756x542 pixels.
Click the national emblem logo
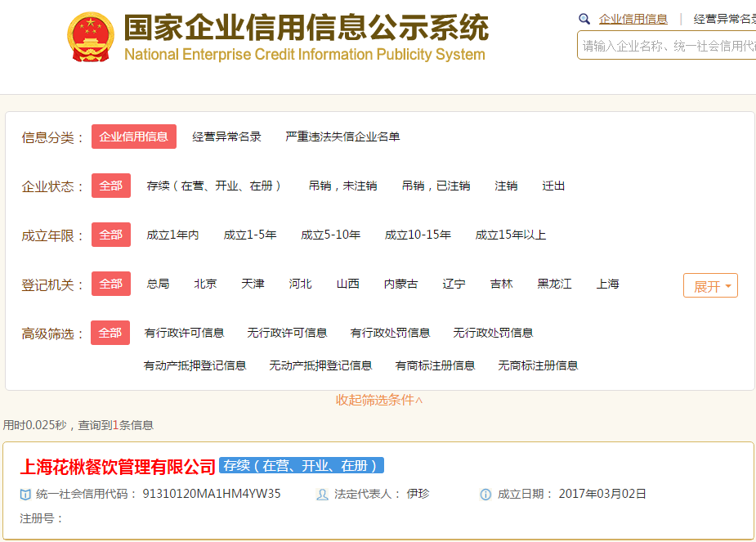92,36
